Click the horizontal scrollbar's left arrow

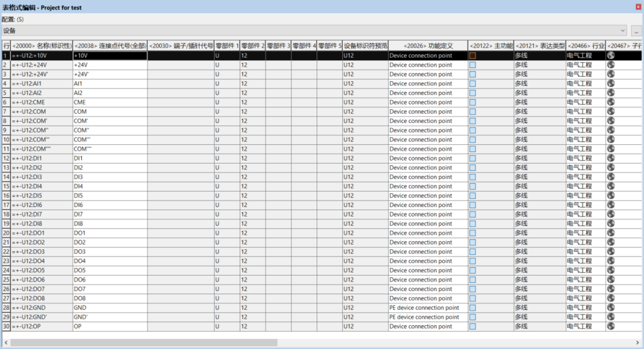[x=6, y=342]
